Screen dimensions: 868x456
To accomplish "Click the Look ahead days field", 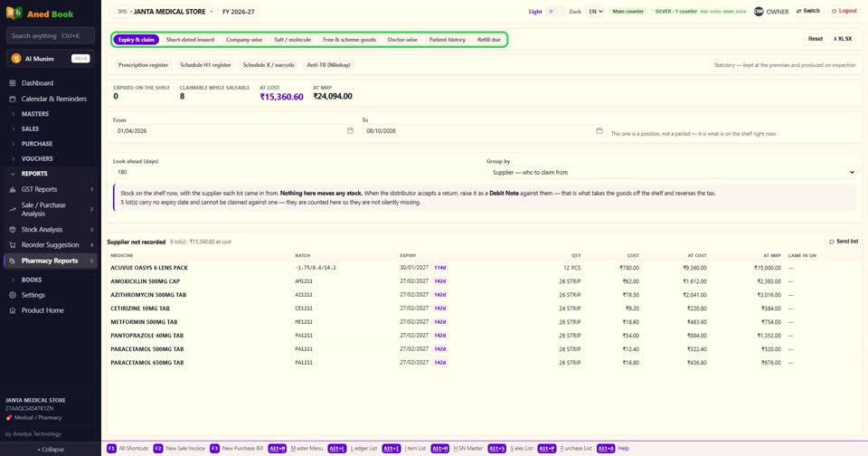I will [x=297, y=172].
